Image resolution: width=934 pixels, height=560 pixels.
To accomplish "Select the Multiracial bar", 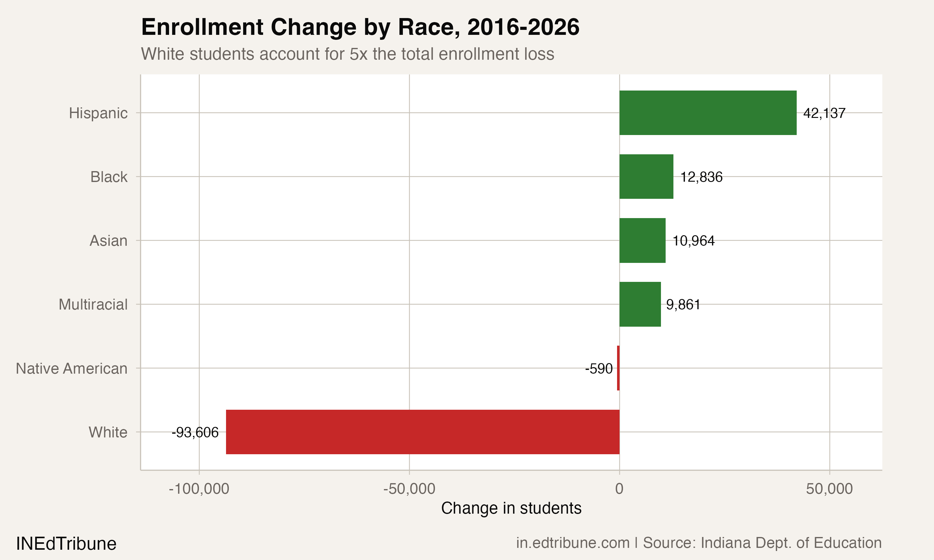I will (640, 304).
